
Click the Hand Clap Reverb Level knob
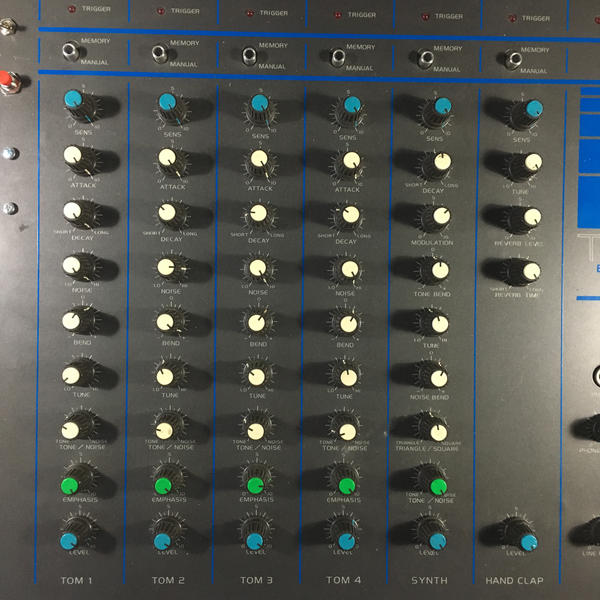[x=532, y=217]
